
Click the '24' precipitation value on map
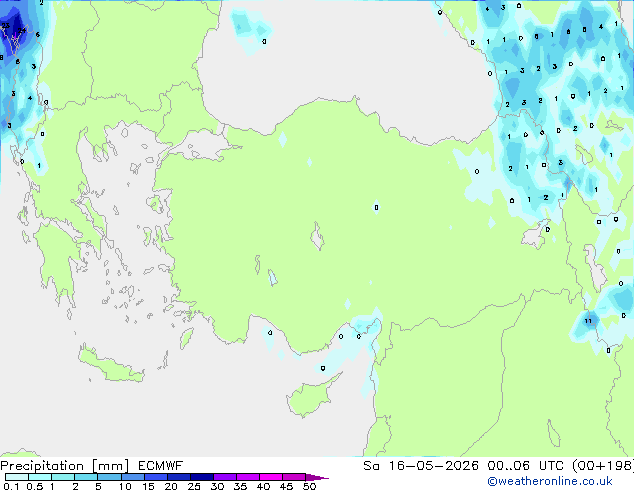click(x=21, y=30)
